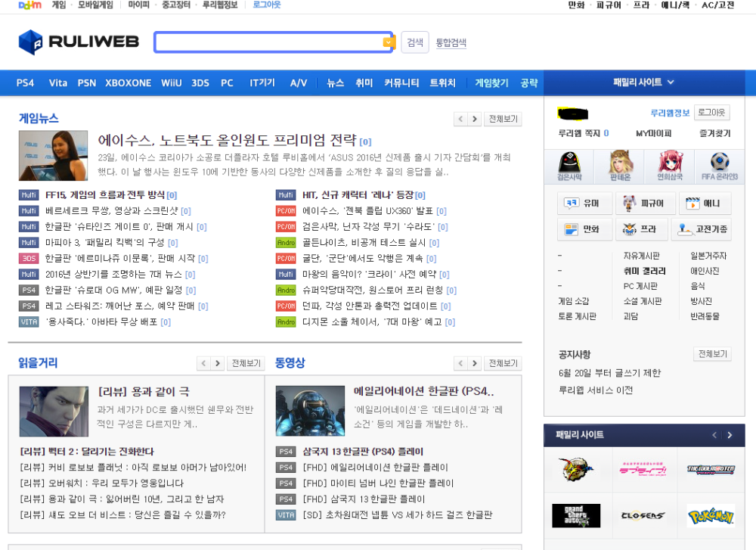Viewport: 756px width, 550px height.
Task: Click 전체보기 in the 공지사항 section
Action: point(711,354)
